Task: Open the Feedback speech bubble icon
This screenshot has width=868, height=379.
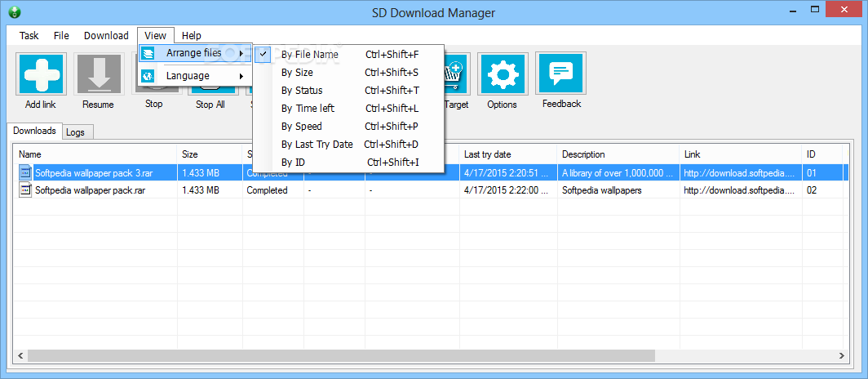Action: click(x=560, y=74)
